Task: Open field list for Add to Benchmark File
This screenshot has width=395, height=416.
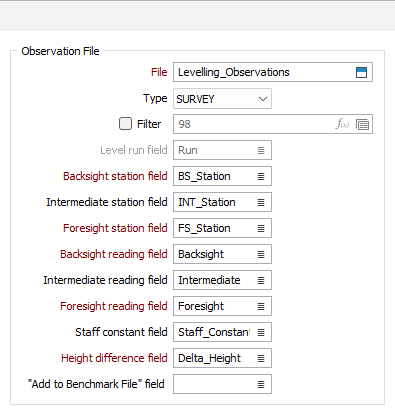Action: (261, 384)
